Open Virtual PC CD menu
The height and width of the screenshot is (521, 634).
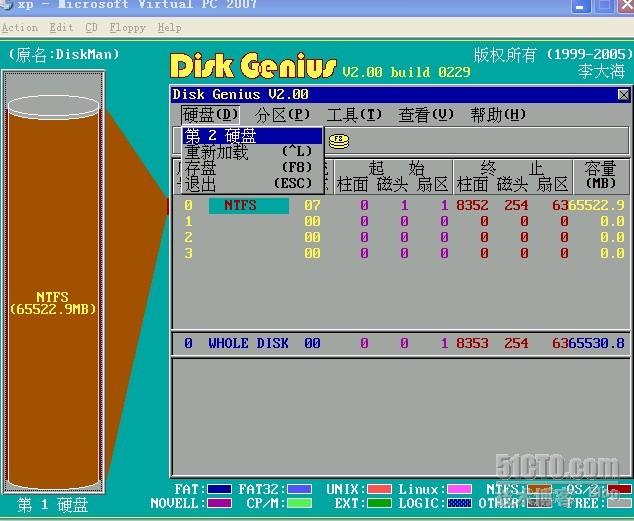tap(91, 27)
